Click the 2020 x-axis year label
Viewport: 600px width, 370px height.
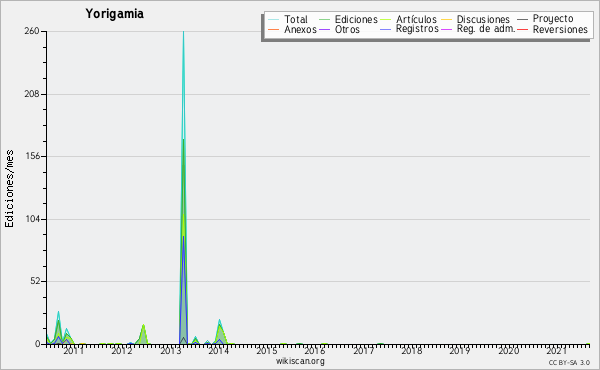coord(509,350)
